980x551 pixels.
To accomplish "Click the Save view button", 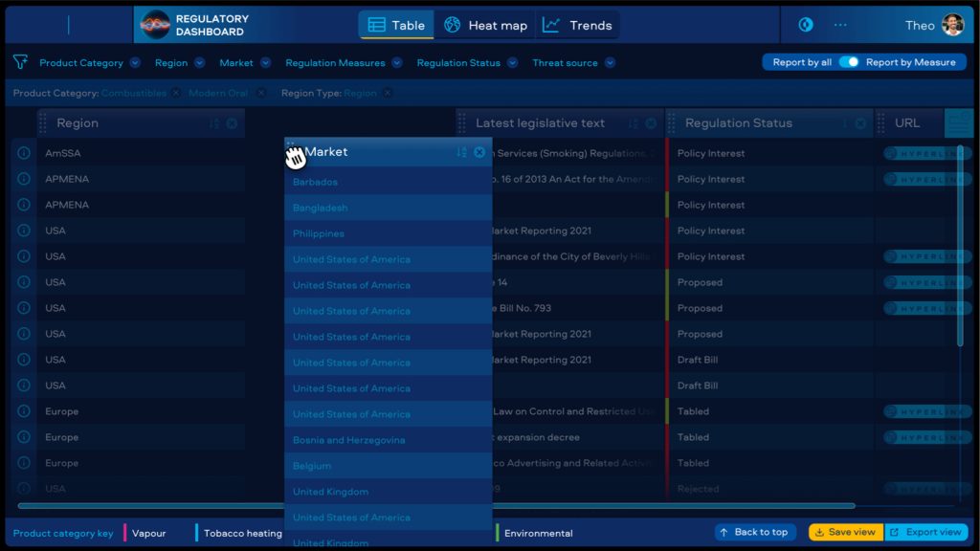I will click(846, 532).
